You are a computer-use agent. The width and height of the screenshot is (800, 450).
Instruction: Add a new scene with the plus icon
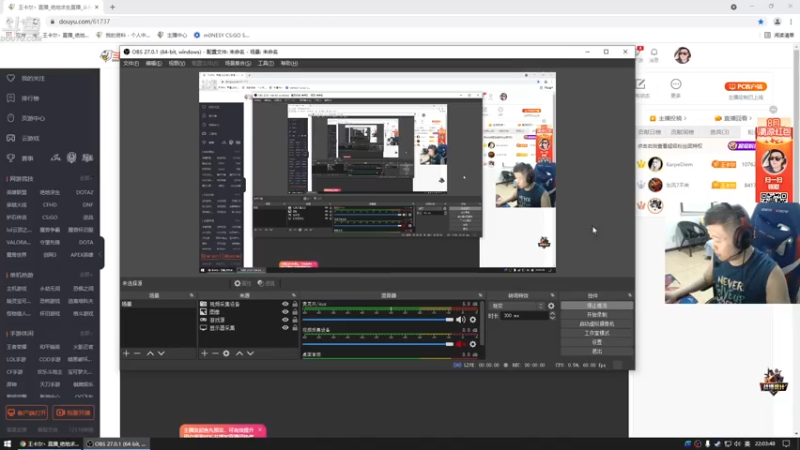click(x=126, y=353)
